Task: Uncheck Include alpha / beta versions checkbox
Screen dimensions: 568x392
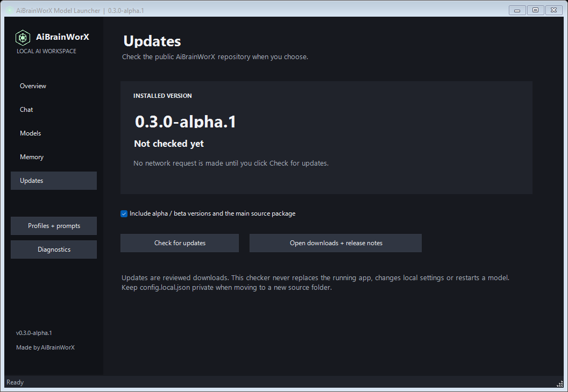Action: pyautogui.click(x=124, y=214)
